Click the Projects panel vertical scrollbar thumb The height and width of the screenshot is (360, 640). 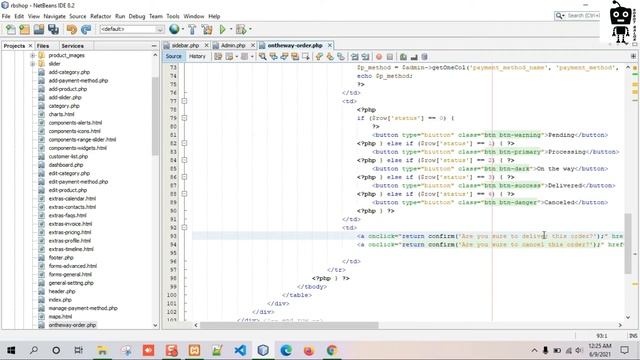155,116
